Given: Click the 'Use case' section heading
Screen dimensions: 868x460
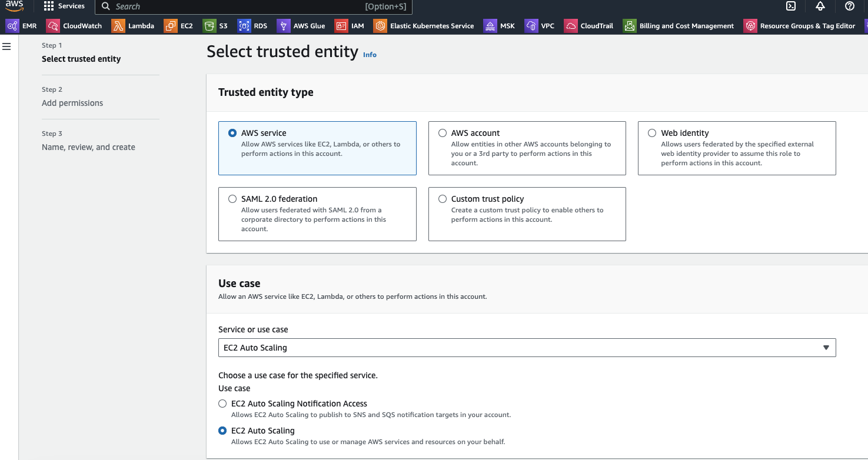Looking at the screenshot, I should tap(239, 284).
